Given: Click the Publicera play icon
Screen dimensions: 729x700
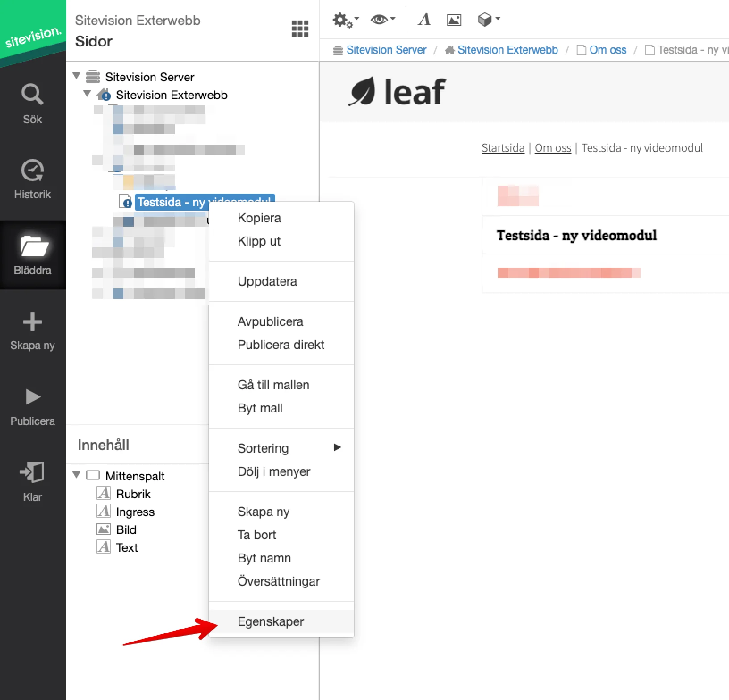Looking at the screenshot, I should [33, 397].
